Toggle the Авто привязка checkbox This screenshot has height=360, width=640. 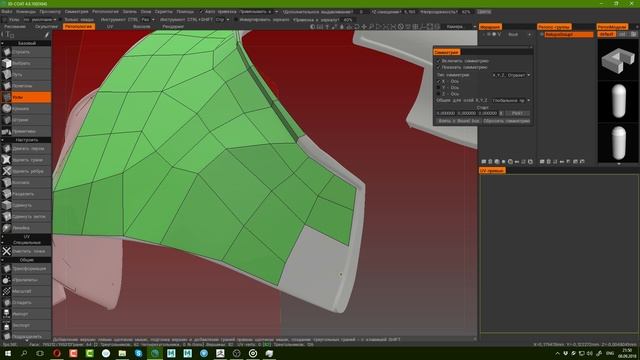pyautogui.click(x=201, y=12)
